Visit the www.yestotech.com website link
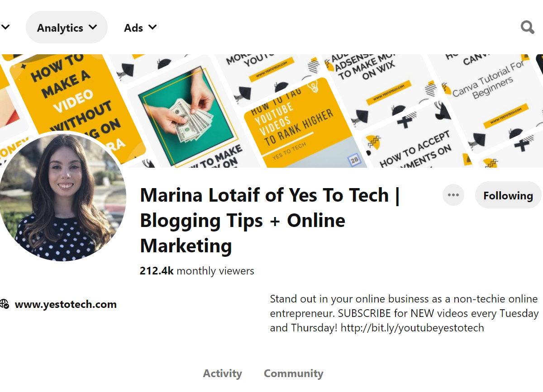 click(66, 304)
